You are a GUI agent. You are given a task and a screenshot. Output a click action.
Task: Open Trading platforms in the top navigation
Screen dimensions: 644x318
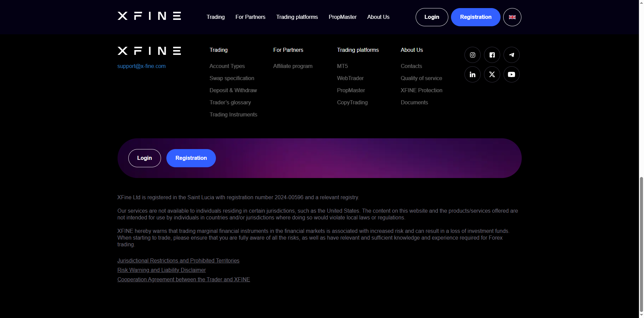[x=297, y=17]
